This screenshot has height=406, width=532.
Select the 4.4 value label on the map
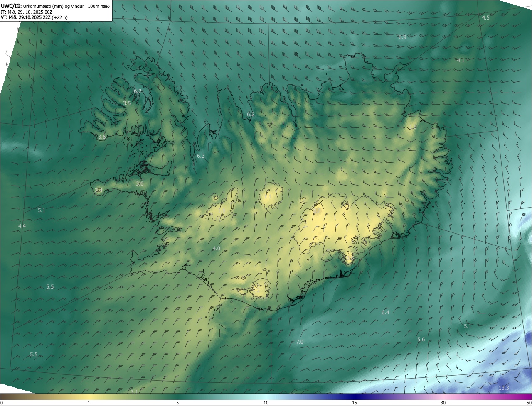22,226
